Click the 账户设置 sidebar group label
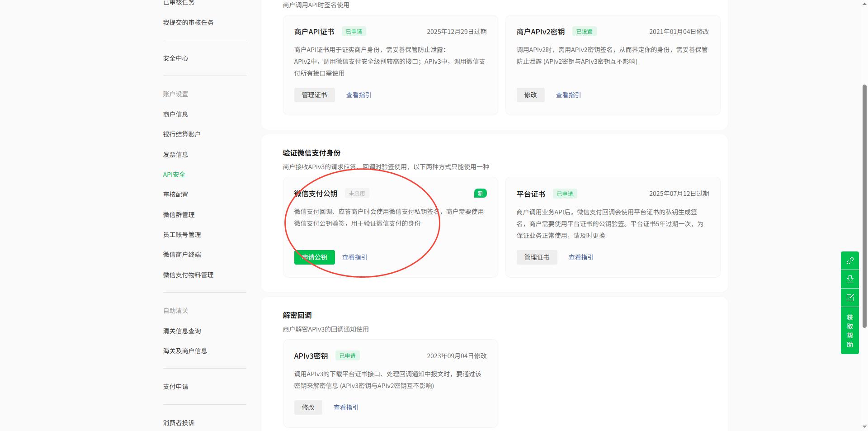868x431 pixels. point(175,94)
